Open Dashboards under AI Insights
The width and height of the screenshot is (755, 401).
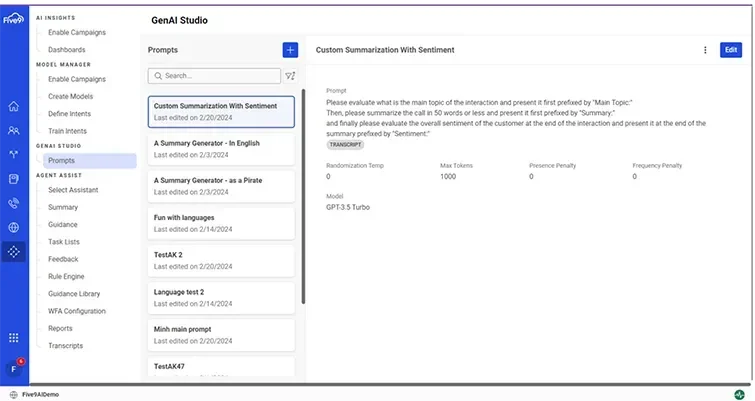tap(67, 49)
